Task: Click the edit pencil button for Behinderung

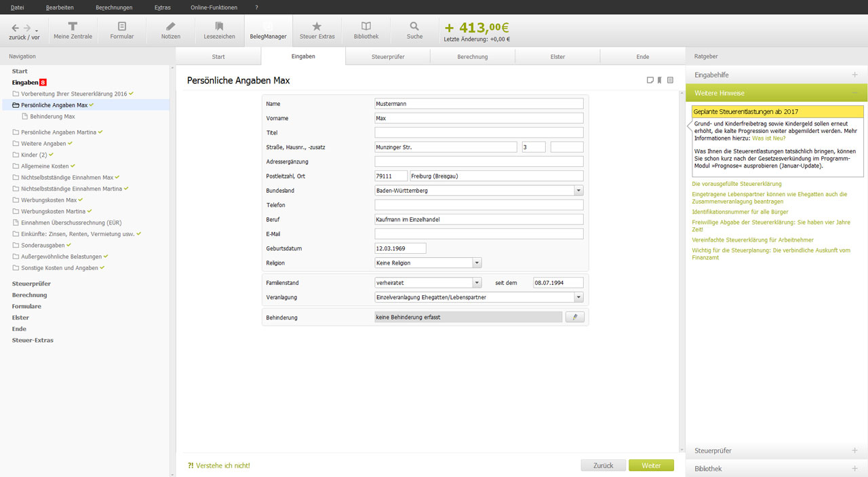Action: click(x=574, y=317)
